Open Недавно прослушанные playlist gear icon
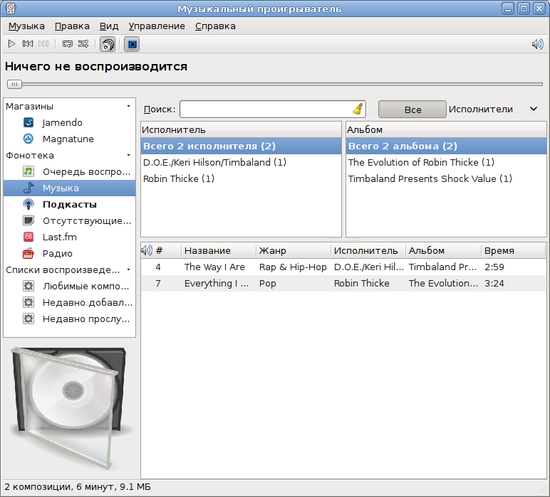Image resolution: width=550 pixels, height=497 pixels. tap(28, 319)
